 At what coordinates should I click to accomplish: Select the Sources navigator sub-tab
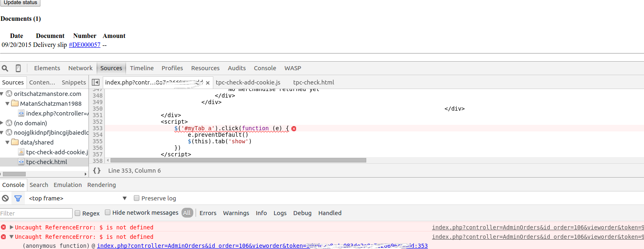coord(13,82)
